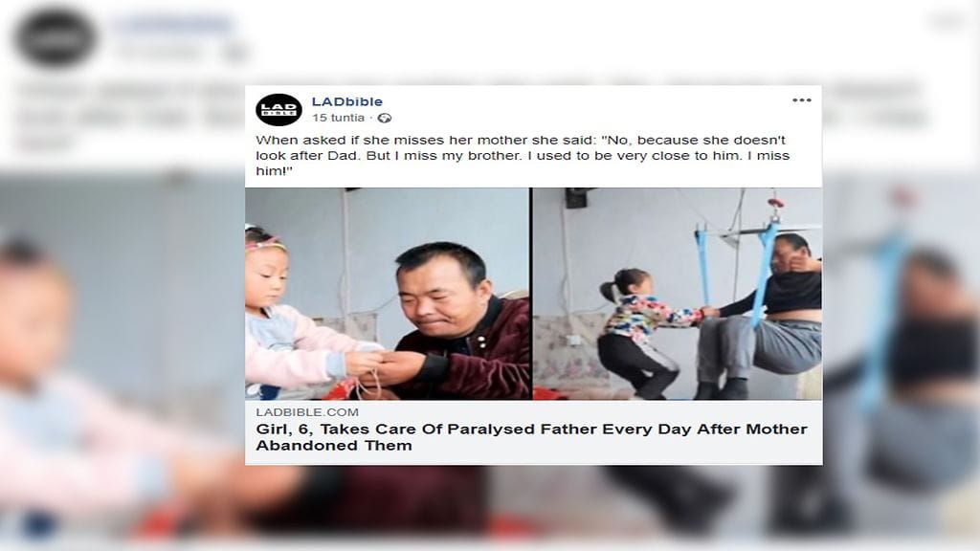The height and width of the screenshot is (551, 980).
Task: Click the globe public-visibility icon
Action: coord(385,118)
